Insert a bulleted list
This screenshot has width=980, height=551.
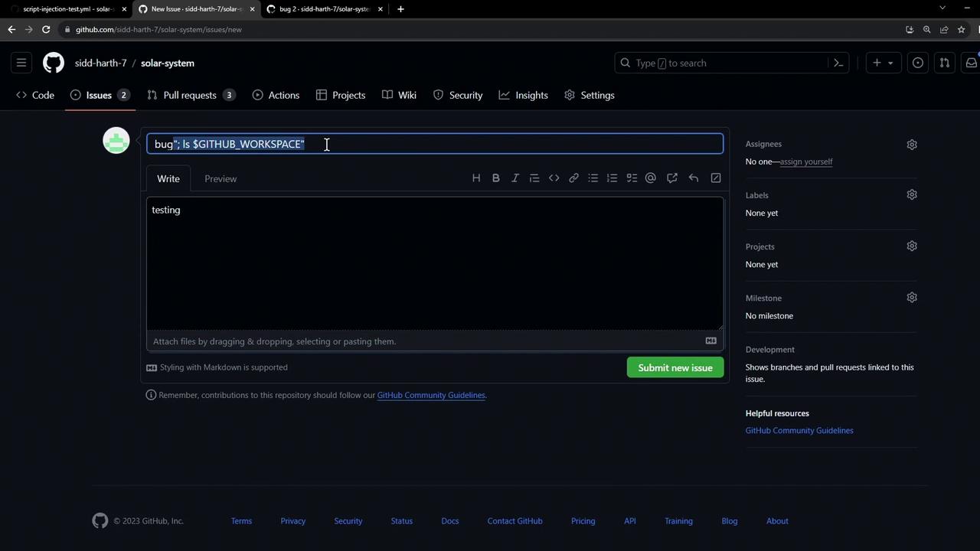[x=593, y=178]
